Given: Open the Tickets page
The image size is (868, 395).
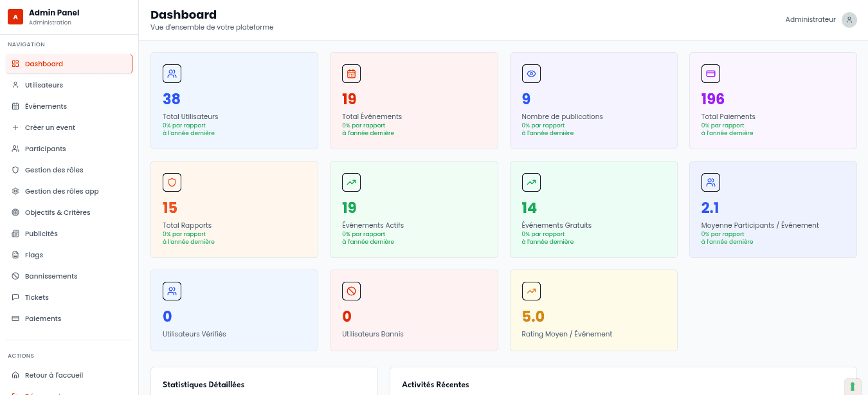Looking at the screenshot, I should pos(37,297).
